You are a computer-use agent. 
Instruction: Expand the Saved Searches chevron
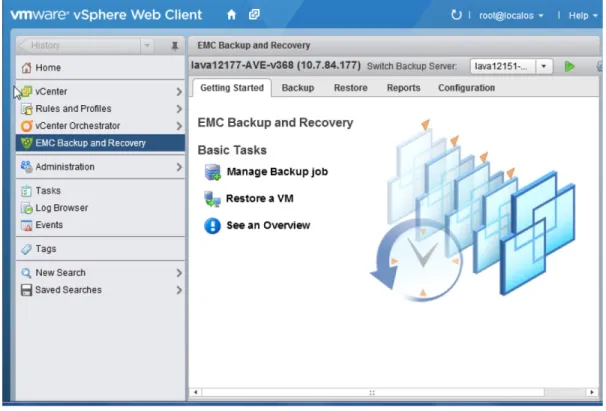pos(179,290)
